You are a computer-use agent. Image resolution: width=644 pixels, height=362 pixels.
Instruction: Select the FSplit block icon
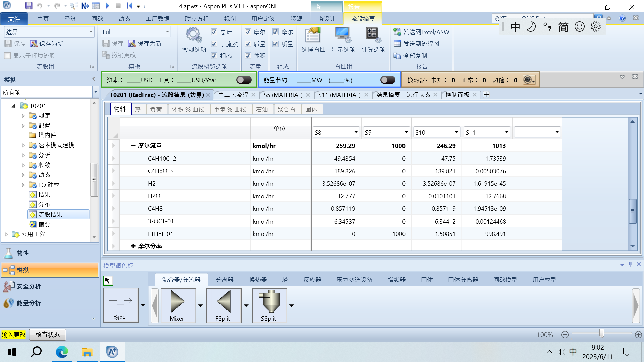(224, 305)
